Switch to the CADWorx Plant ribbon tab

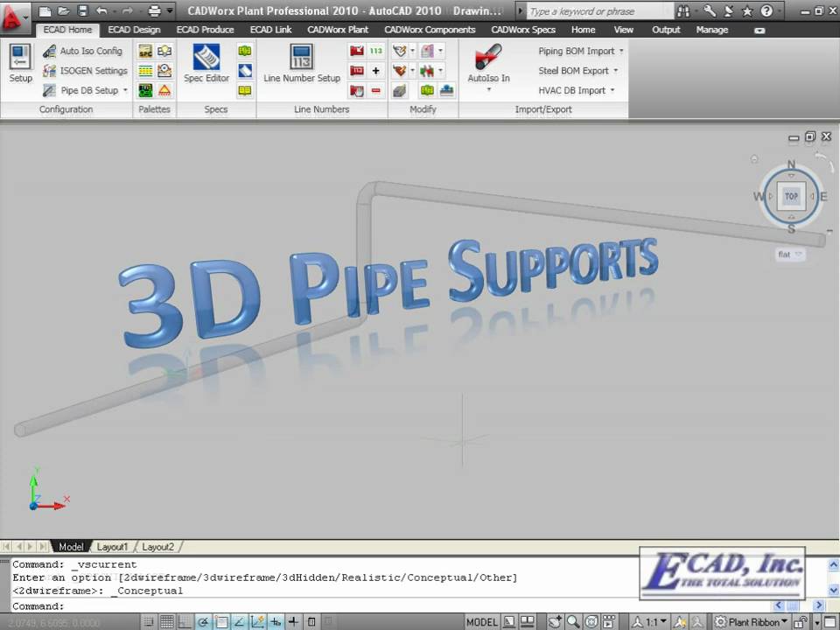(338, 30)
